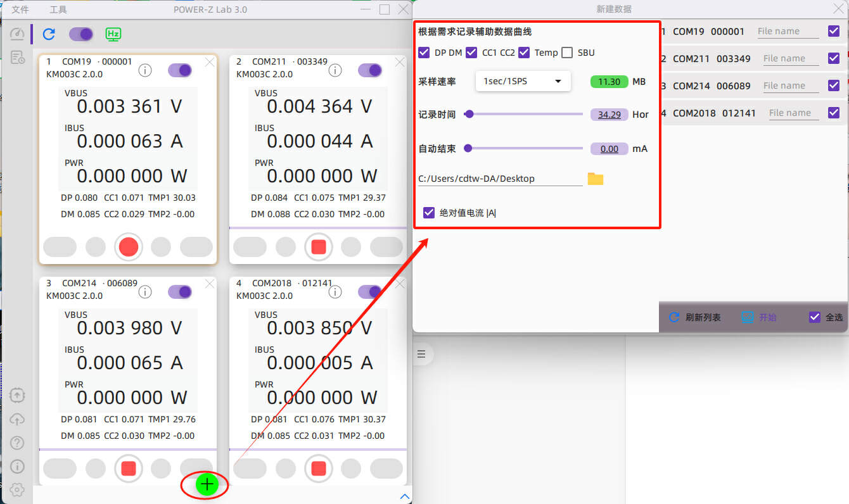The image size is (849, 504).
Task: Open the 文件 menu
Action: pos(21,9)
